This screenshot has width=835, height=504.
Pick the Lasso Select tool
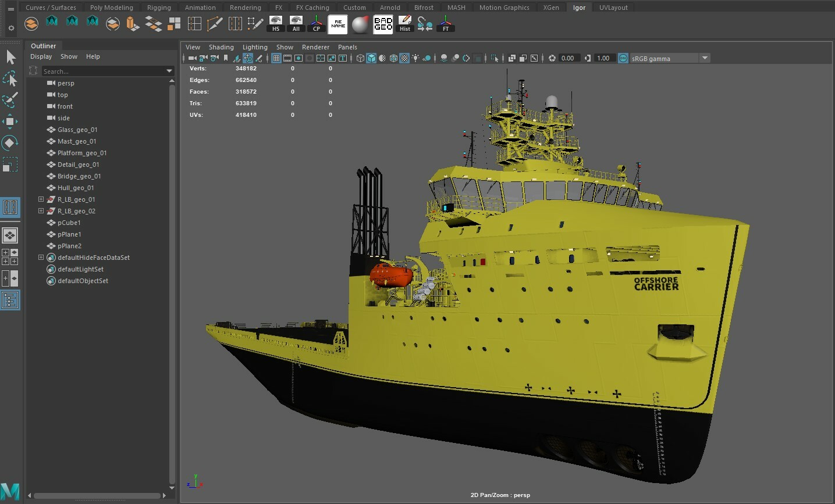click(x=10, y=78)
